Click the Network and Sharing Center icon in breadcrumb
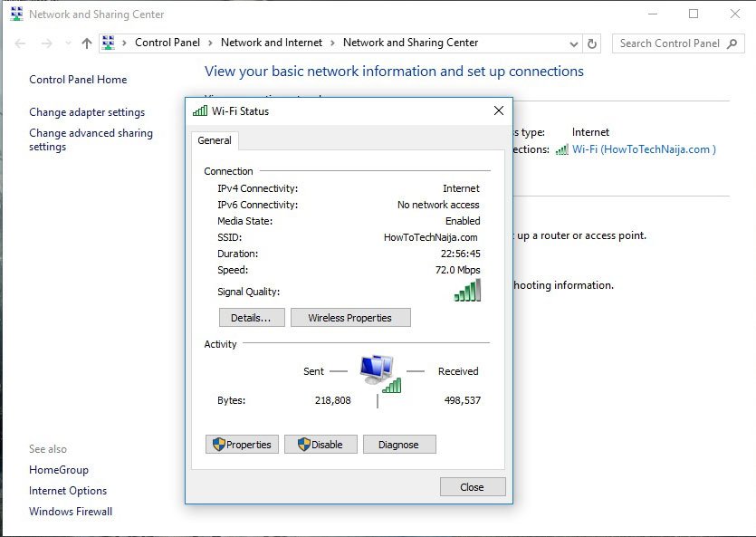Image resolution: width=756 pixels, height=537 pixels. [x=109, y=43]
